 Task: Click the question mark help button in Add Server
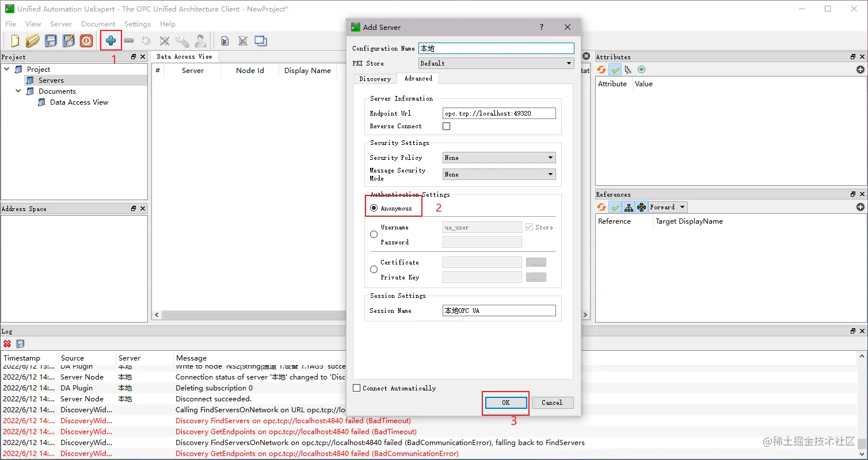pyautogui.click(x=542, y=27)
